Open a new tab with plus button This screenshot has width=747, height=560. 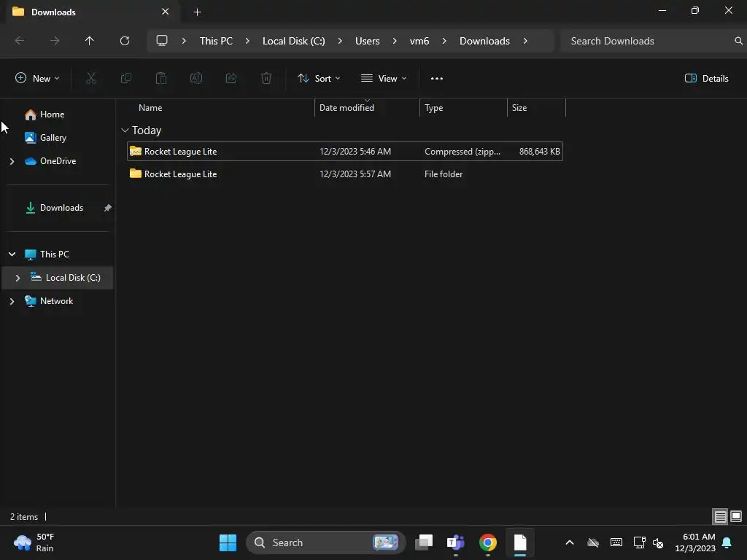(x=197, y=12)
